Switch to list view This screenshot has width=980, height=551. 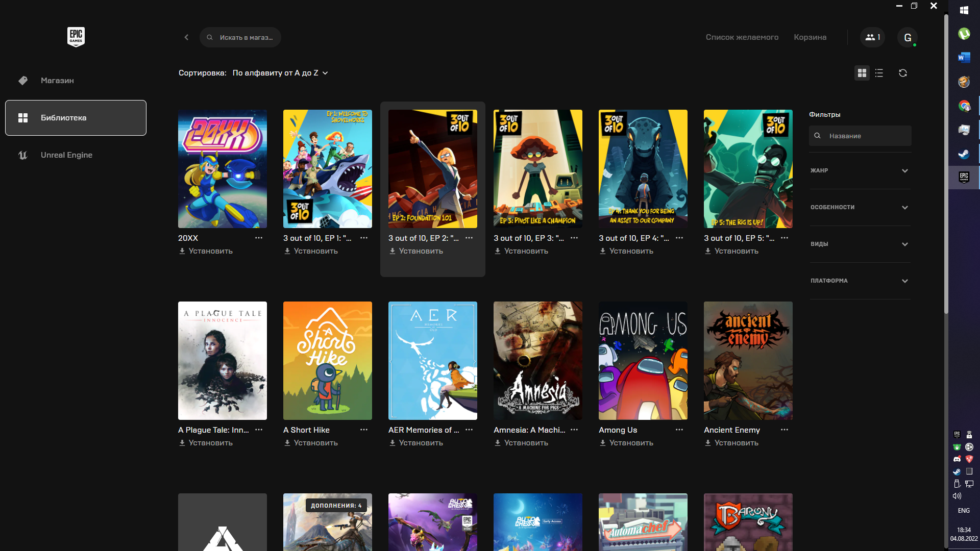pyautogui.click(x=879, y=73)
